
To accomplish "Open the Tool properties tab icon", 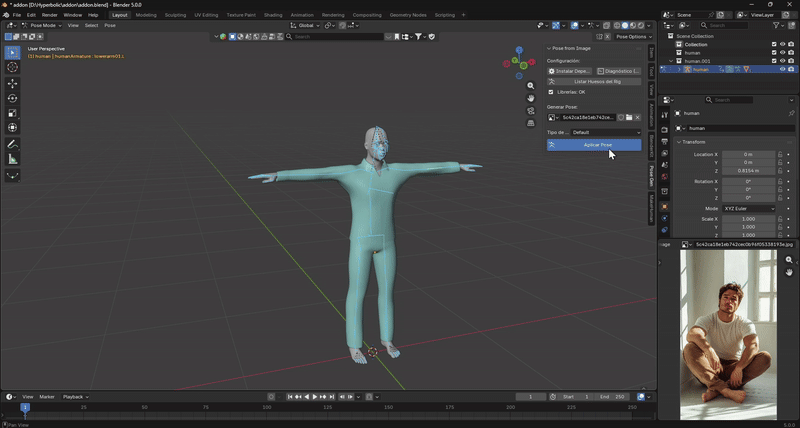I will point(664,115).
